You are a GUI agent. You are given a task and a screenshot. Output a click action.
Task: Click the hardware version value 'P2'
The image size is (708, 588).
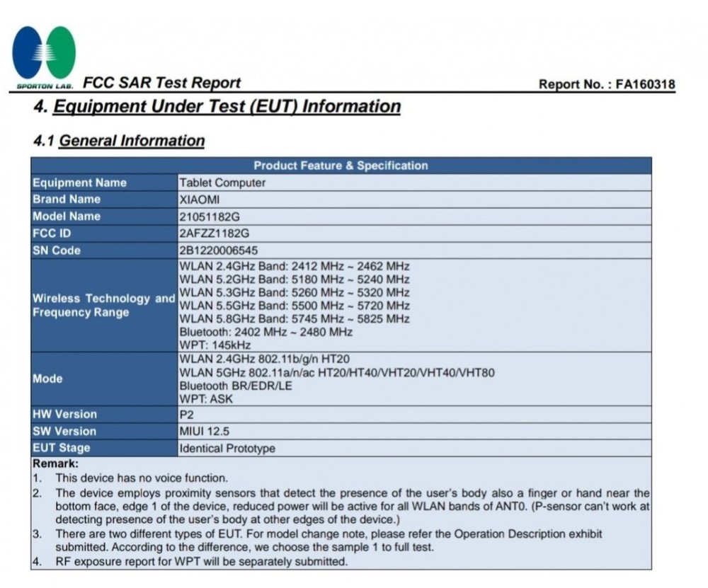186,415
